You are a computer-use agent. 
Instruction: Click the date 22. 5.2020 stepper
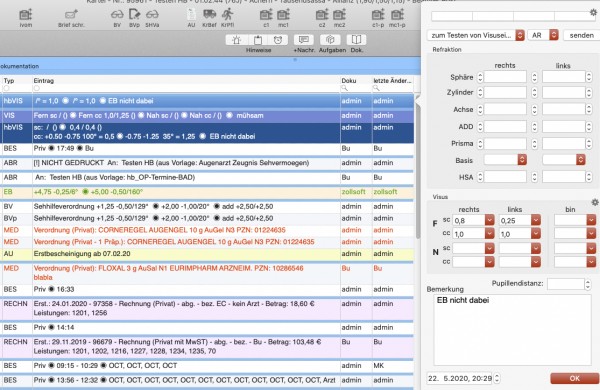(x=497, y=379)
